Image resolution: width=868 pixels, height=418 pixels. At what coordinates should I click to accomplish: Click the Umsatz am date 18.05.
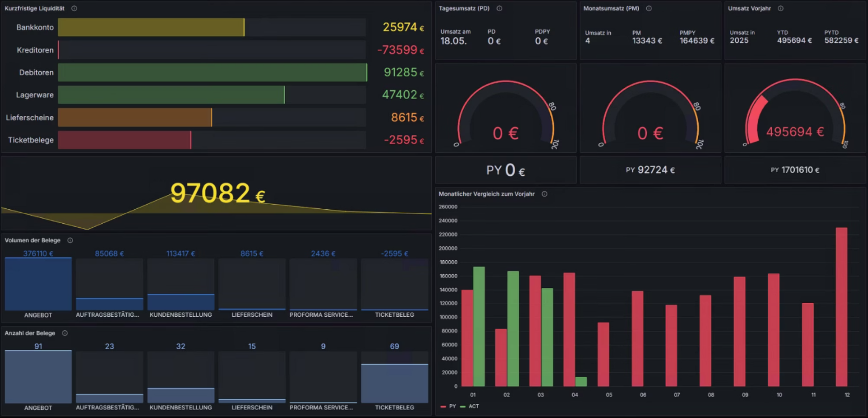point(454,41)
